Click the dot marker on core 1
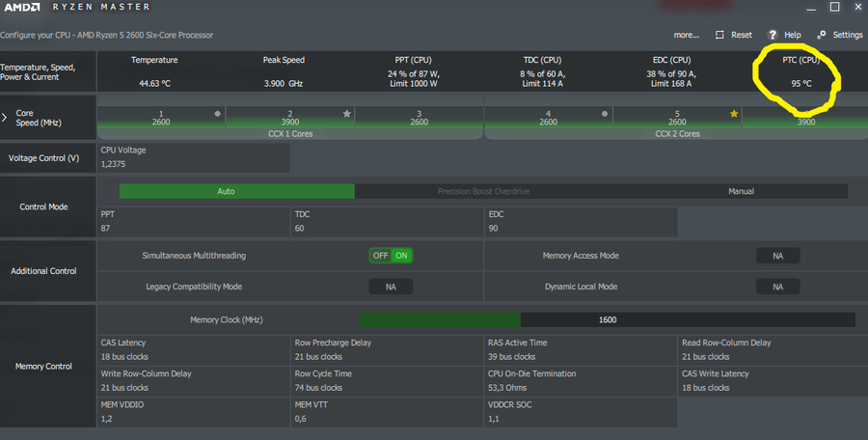868x440 pixels. click(x=218, y=114)
